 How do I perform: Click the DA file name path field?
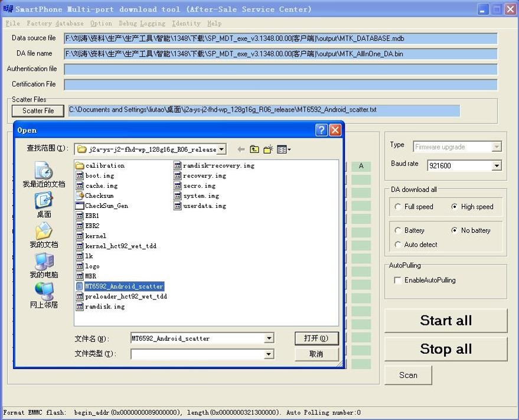[x=280, y=54]
